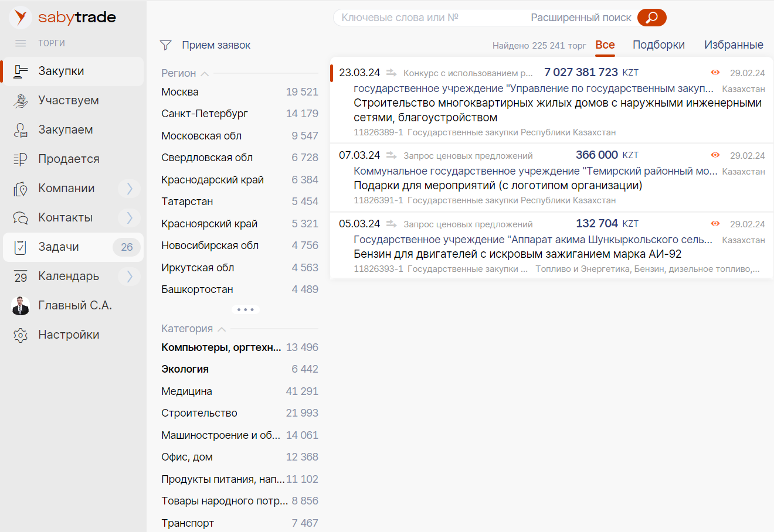Open the Избранные tab
Screen dimensions: 774x532
coord(734,45)
